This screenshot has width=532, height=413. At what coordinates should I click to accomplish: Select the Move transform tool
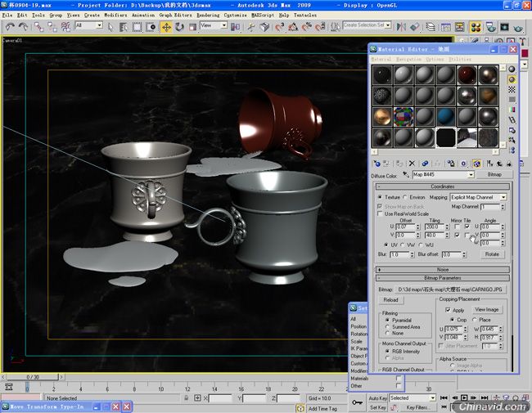166,27
